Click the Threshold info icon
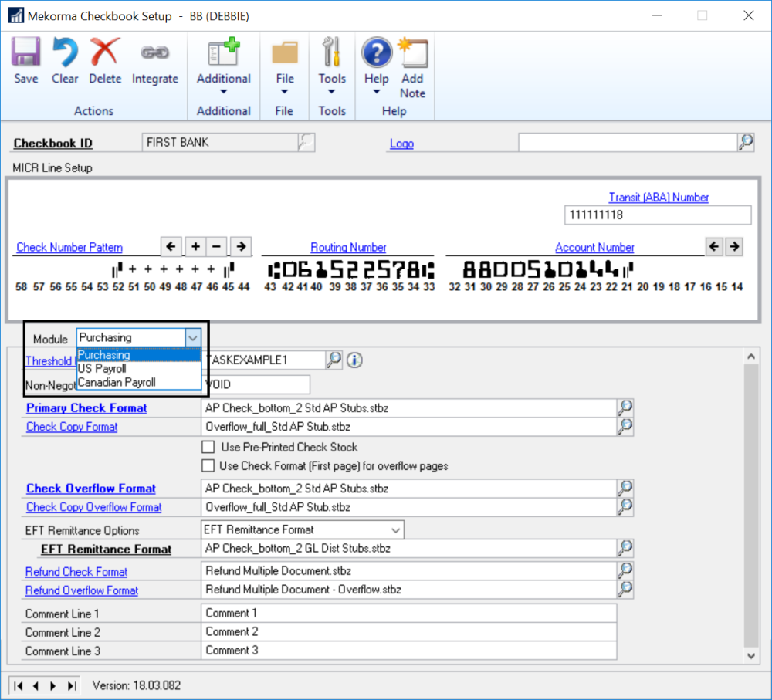 click(x=354, y=360)
